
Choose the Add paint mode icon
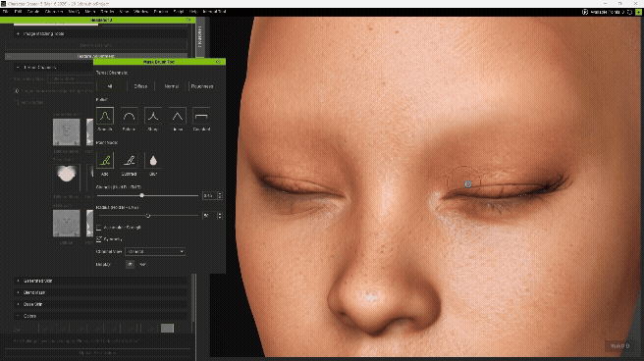(x=105, y=161)
